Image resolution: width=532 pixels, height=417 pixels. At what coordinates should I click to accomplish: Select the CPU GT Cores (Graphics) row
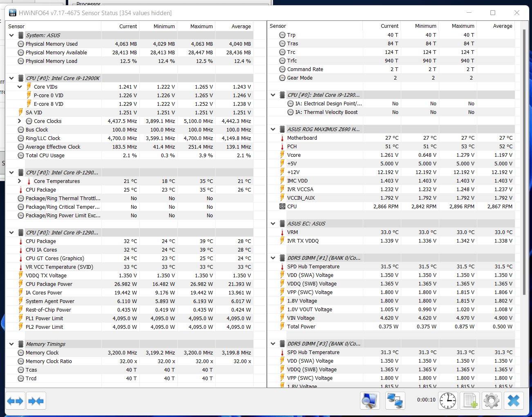click(130, 258)
